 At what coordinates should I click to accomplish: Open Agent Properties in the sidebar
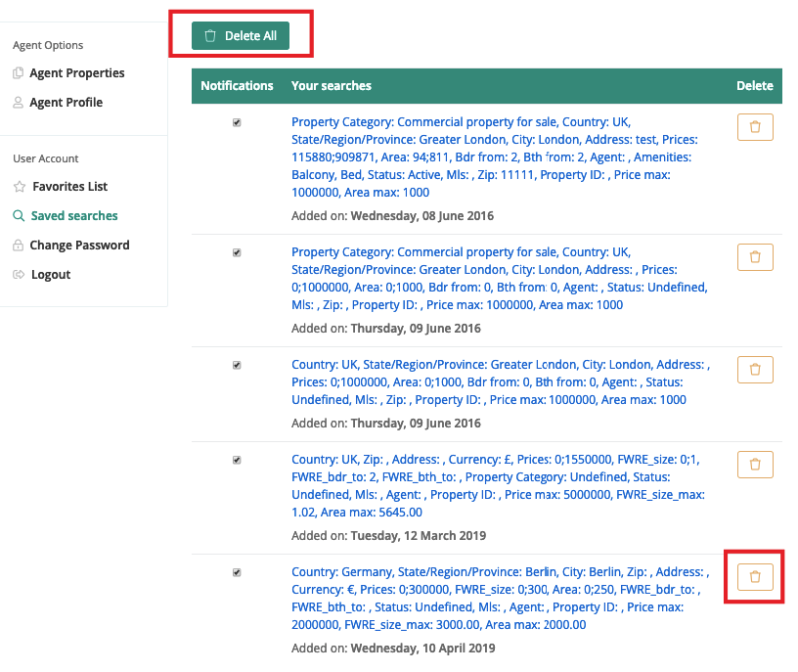click(76, 73)
